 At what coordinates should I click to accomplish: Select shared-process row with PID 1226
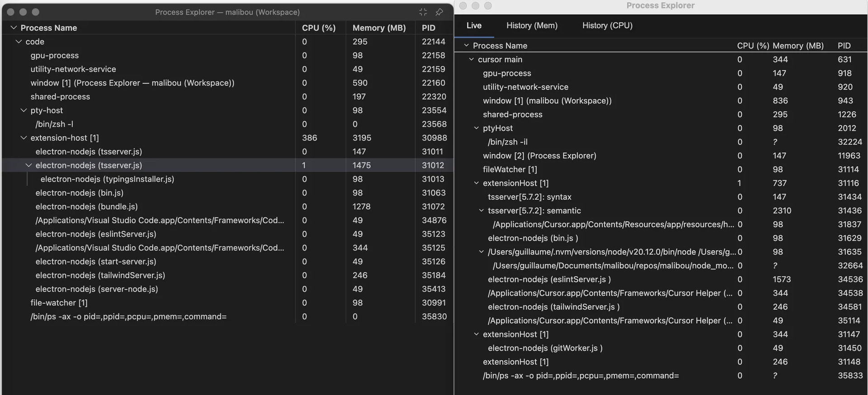click(661, 114)
